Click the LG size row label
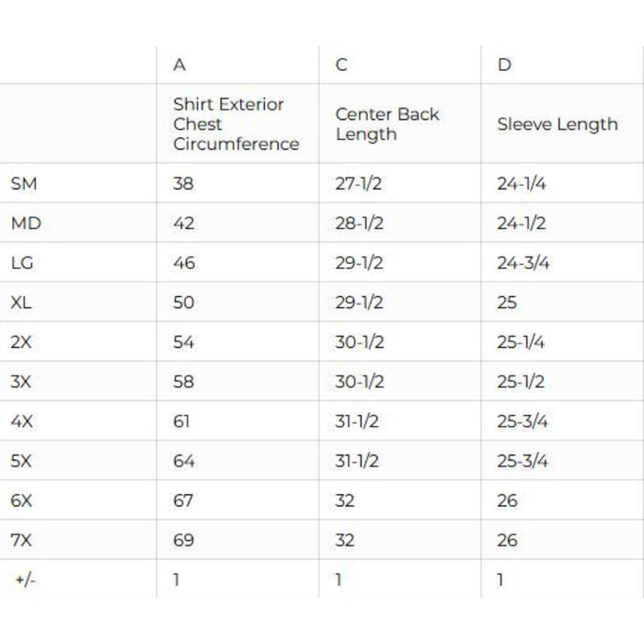 pyautogui.click(x=22, y=262)
